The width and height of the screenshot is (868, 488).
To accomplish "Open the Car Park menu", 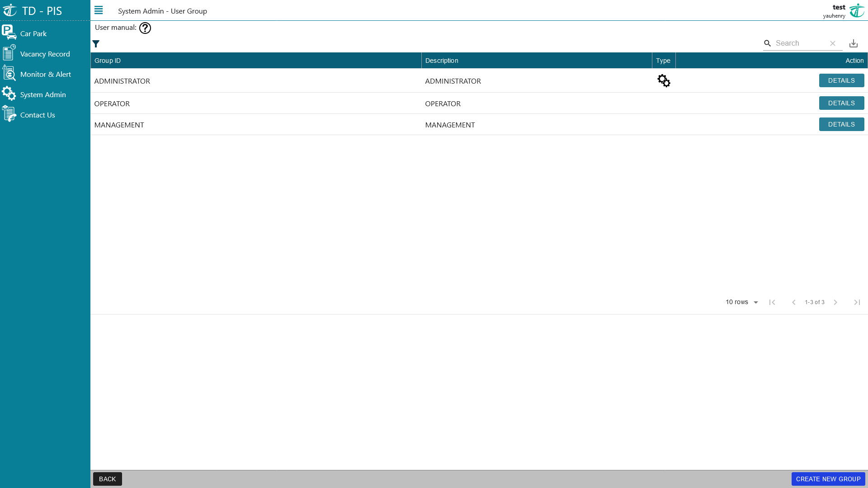I will [x=33, y=33].
